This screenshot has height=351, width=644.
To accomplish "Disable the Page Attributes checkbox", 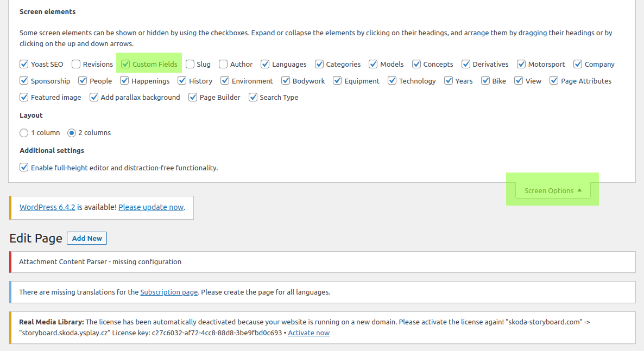I will (x=554, y=80).
